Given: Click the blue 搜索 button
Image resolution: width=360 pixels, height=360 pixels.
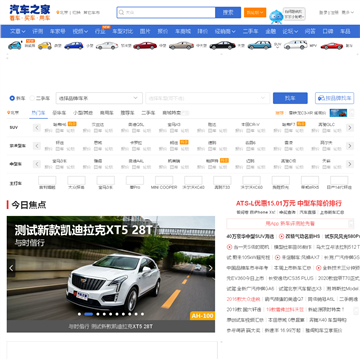Looking at the screenshot, I should (228, 13).
